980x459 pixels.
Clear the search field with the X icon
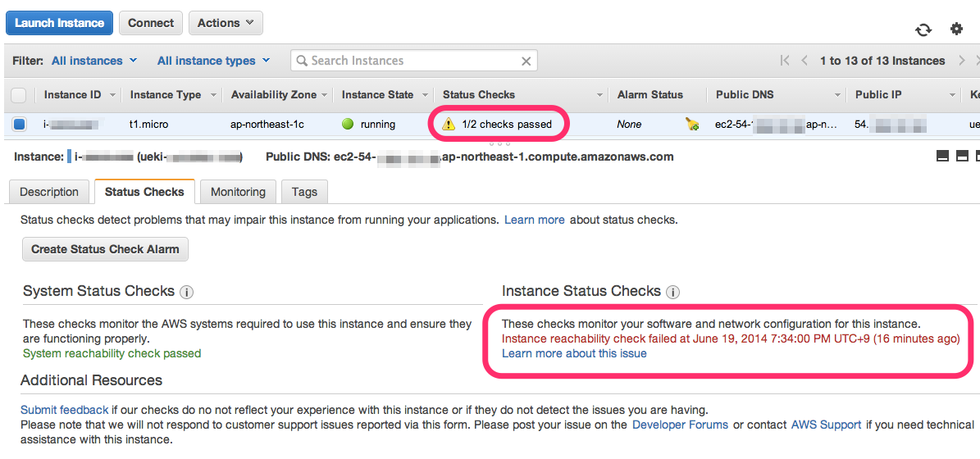[x=526, y=61]
